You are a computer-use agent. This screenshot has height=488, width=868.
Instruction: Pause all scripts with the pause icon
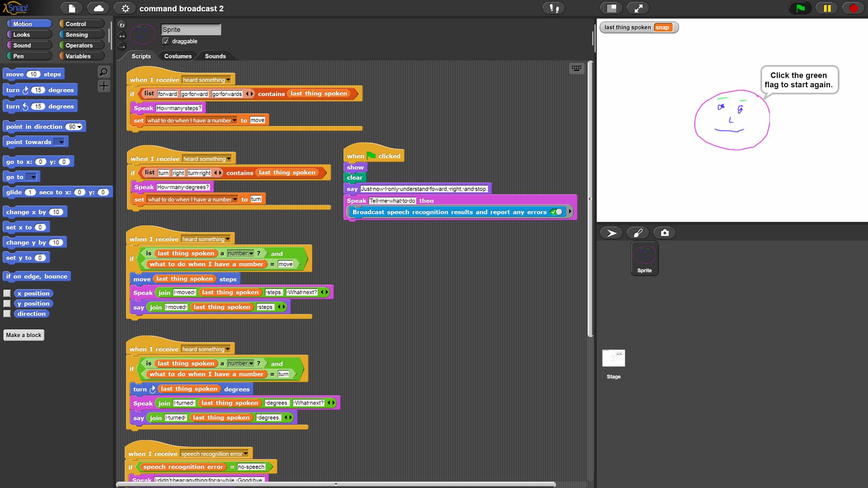click(x=826, y=8)
